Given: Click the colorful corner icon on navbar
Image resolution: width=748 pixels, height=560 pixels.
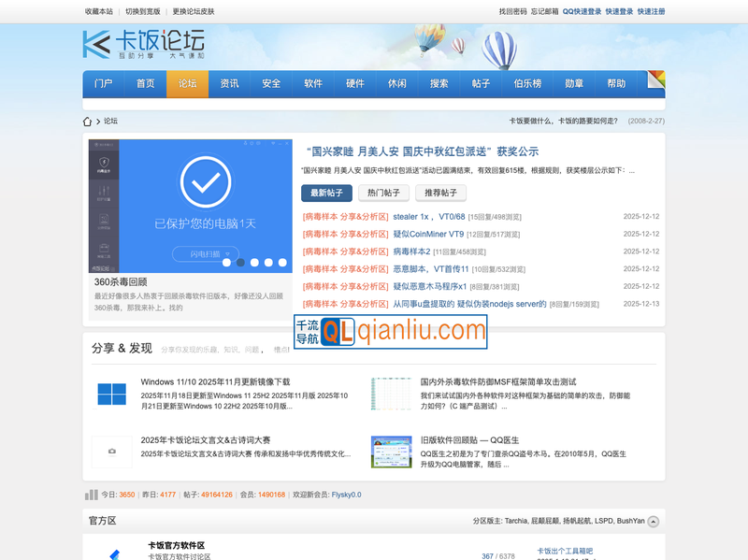Looking at the screenshot, I should (656, 79).
